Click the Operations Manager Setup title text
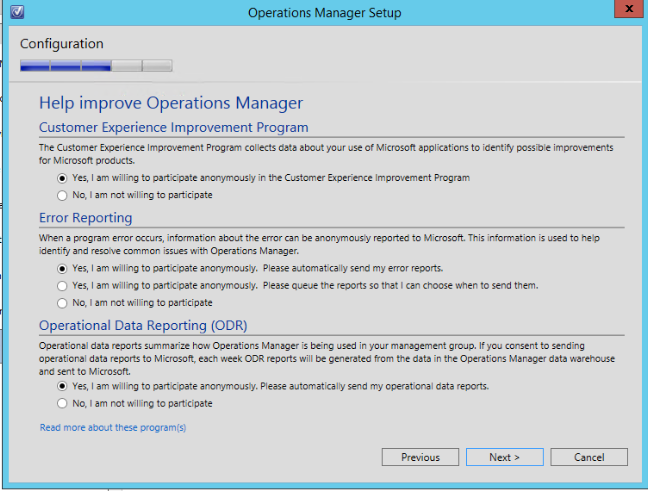Screen dimensions: 648x491 tap(323, 12)
